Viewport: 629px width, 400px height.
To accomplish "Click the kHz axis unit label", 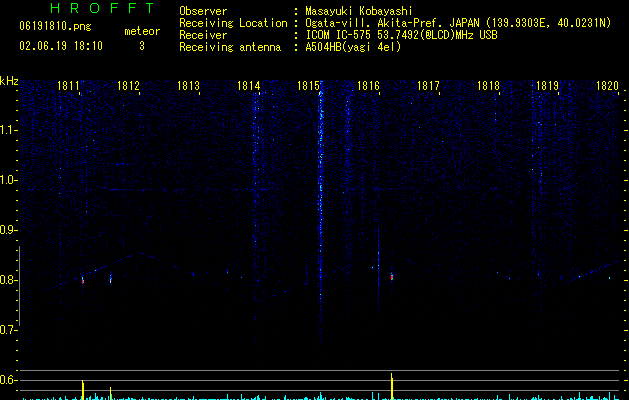I will (x=9, y=81).
